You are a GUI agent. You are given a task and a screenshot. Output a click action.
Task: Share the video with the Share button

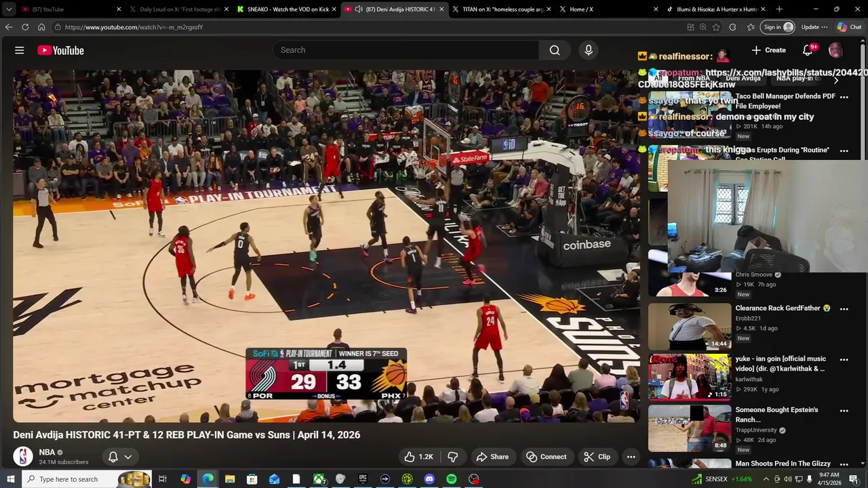click(x=492, y=457)
